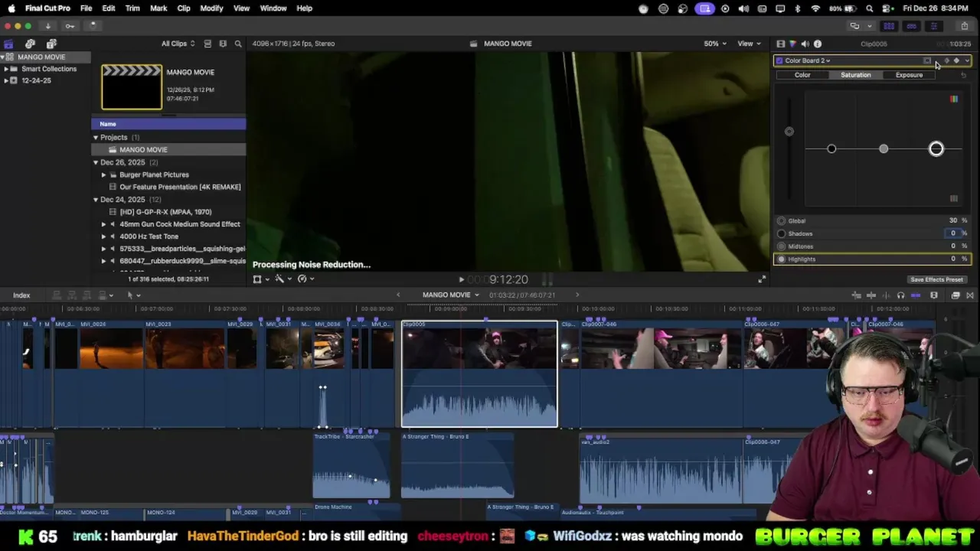Show the Background Tasks indicator
The height and width of the screenshot is (551, 980).
[92, 25]
